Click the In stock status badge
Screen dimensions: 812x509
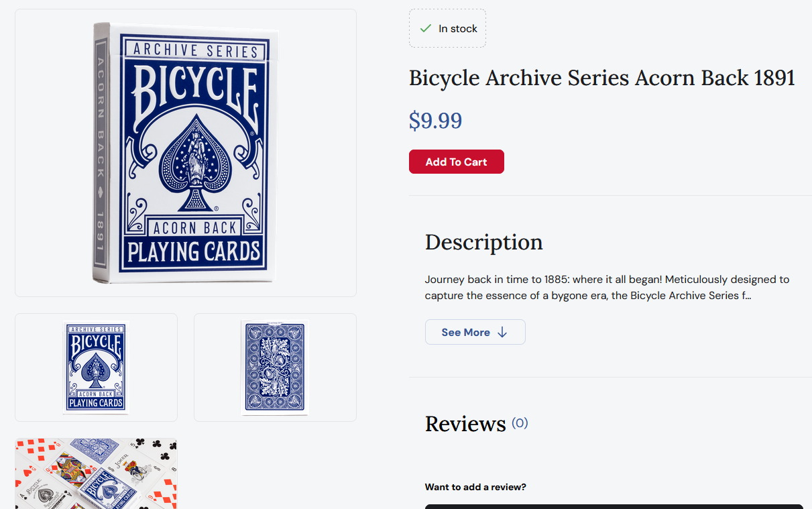[448, 28]
